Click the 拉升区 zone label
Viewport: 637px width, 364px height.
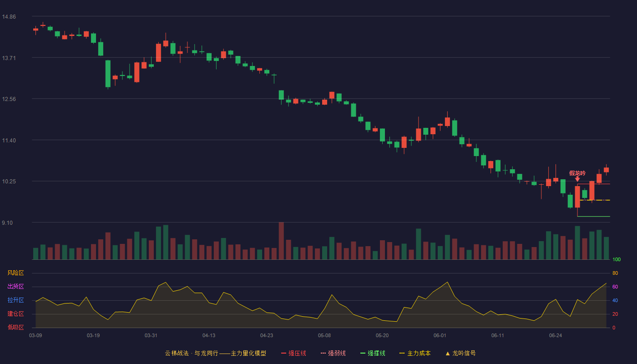(x=15, y=300)
